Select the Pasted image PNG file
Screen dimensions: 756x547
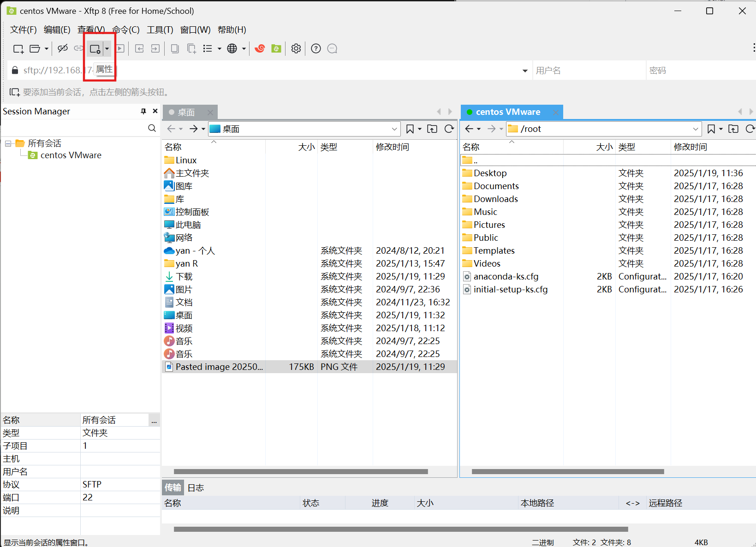point(310,367)
